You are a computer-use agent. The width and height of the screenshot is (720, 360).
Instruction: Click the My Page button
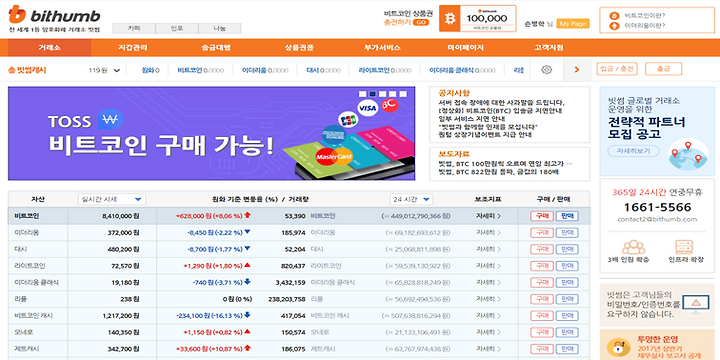pyautogui.click(x=573, y=24)
